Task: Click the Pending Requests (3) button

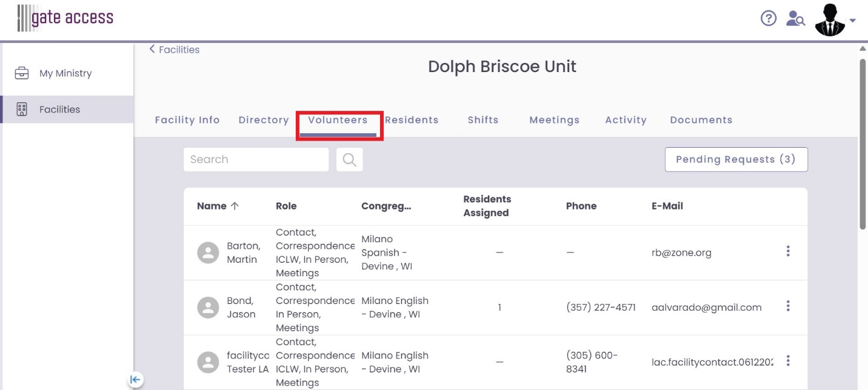Action: (736, 159)
